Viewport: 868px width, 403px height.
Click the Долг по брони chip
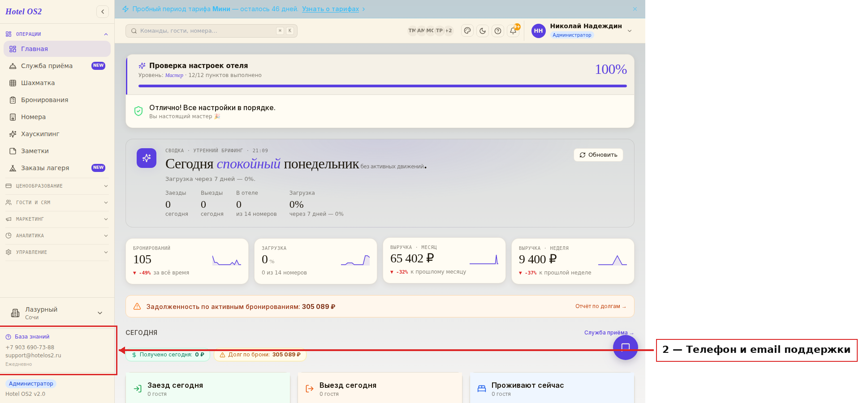pyautogui.click(x=260, y=355)
